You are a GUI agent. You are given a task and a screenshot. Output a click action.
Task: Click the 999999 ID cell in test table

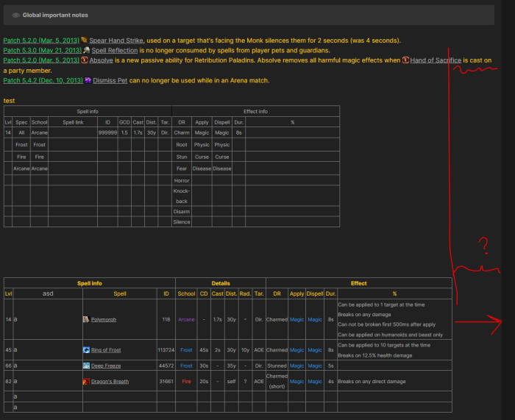pos(107,132)
